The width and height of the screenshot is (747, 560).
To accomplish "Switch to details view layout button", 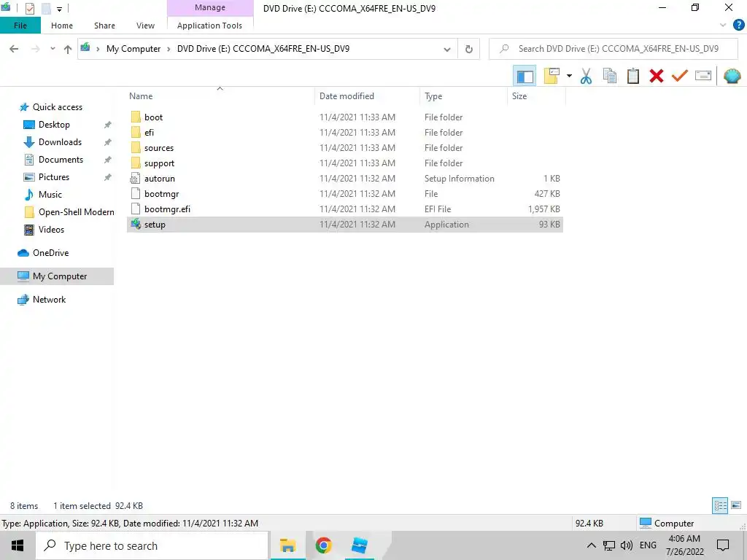I will click(x=720, y=505).
